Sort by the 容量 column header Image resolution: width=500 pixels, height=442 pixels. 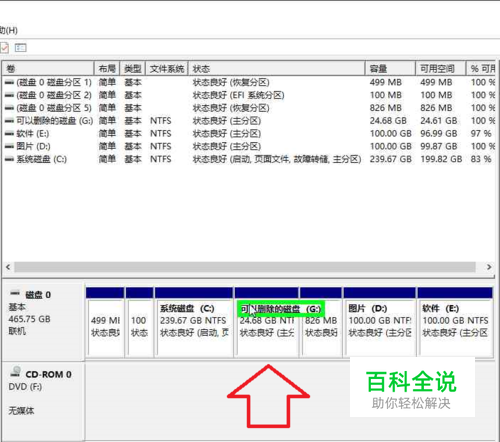tap(390, 69)
